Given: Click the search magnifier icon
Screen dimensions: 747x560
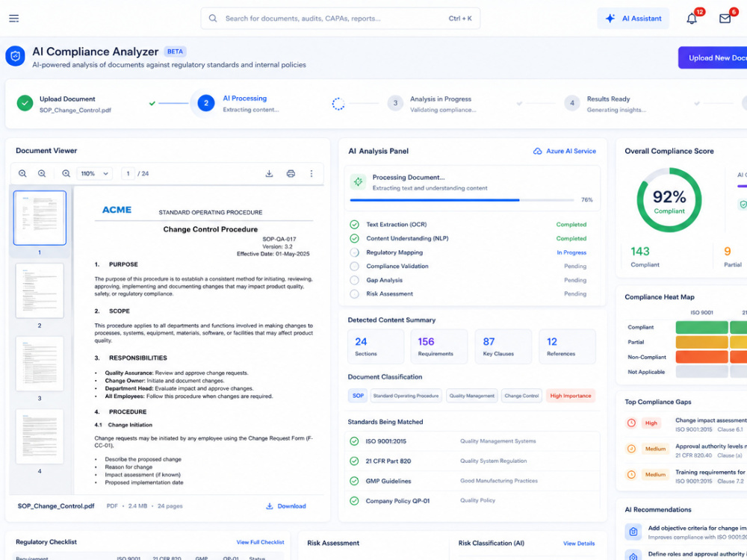Looking at the screenshot, I should [x=213, y=19].
